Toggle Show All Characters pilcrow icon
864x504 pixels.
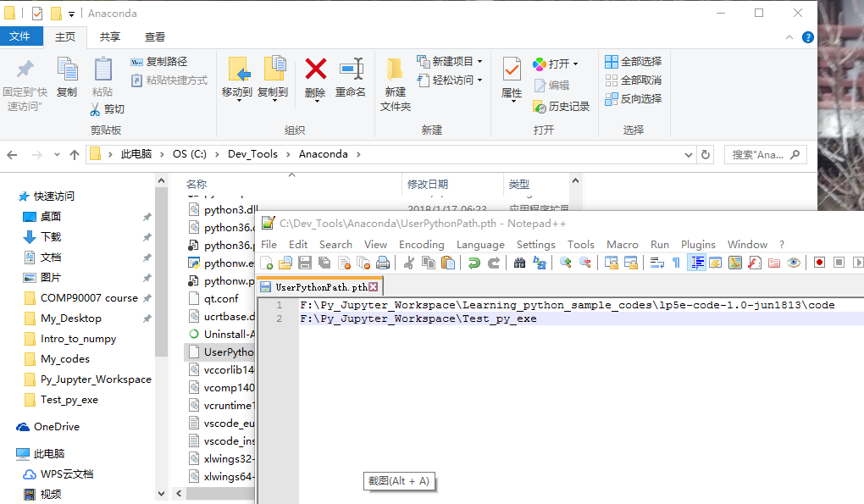(x=676, y=263)
